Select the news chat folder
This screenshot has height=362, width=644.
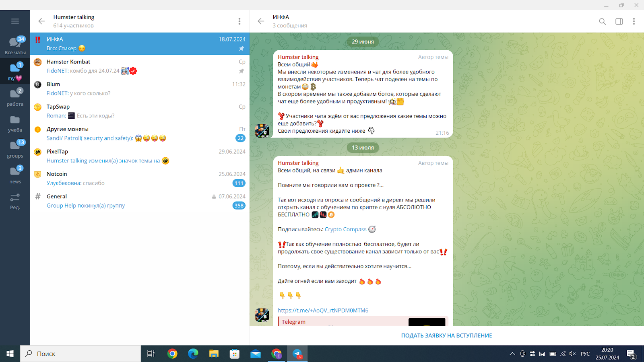(15, 175)
